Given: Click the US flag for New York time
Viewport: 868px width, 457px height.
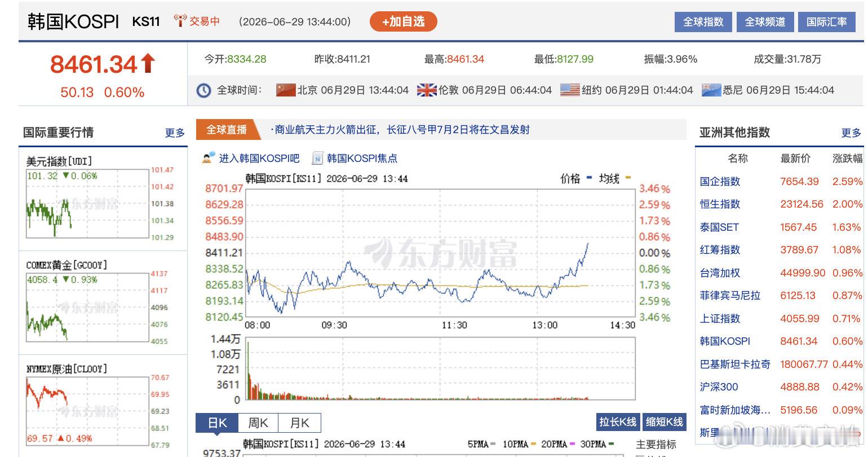Looking at the screenshot, I should (x=570, y=90).
